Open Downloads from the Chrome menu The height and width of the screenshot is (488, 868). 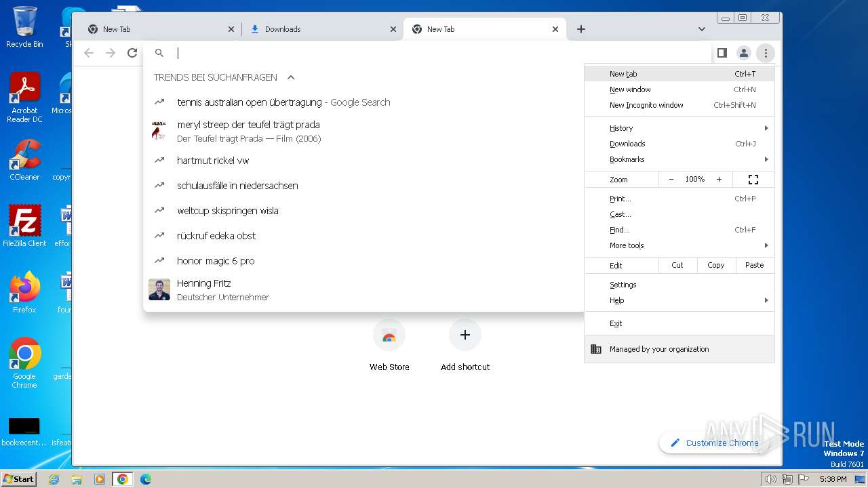(x=679, y=144)
